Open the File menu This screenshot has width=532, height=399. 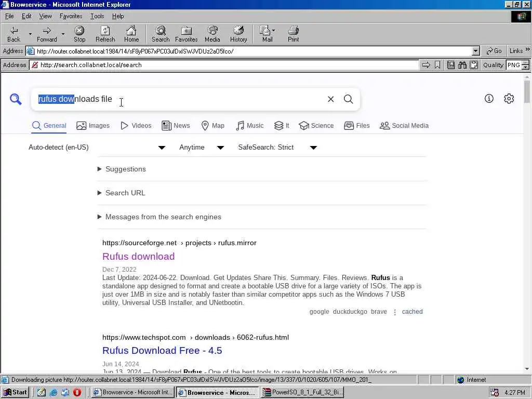click(x=9, y=16)
